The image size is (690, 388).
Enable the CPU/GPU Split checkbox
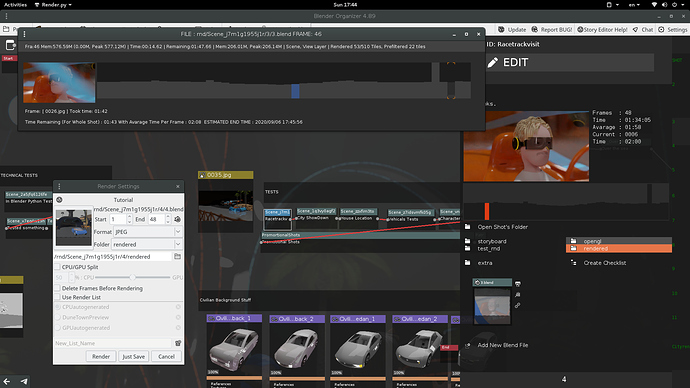[x=57, y=267]
